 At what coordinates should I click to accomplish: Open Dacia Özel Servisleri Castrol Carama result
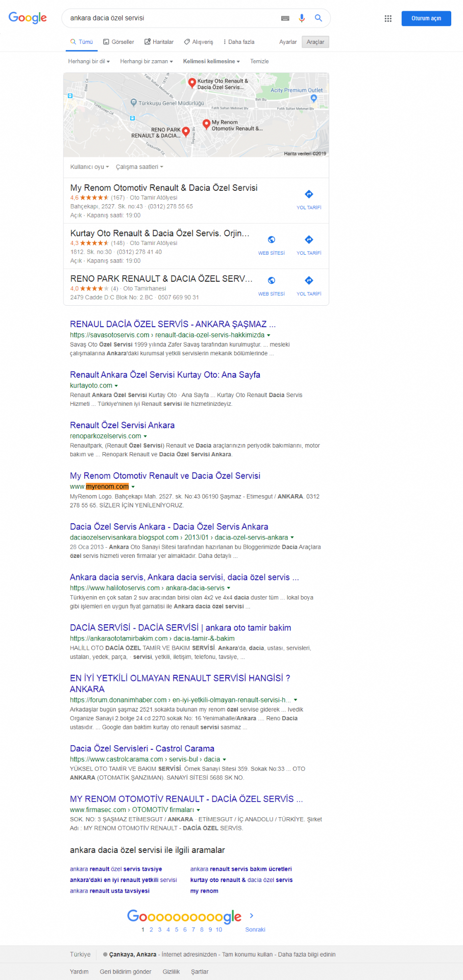(x=142, y=748)
